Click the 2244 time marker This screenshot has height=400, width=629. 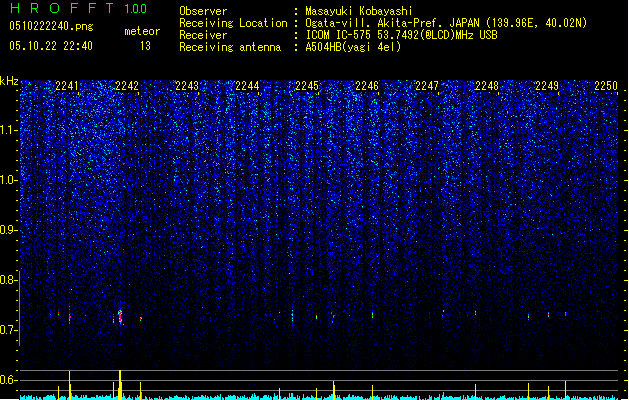[247, 86]
